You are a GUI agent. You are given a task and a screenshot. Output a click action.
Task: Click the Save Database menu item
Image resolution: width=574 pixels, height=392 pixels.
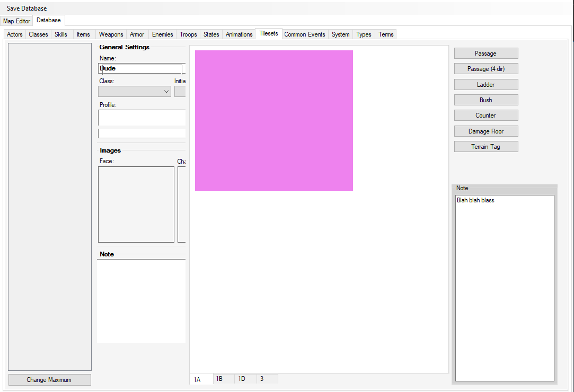point(27,8)
